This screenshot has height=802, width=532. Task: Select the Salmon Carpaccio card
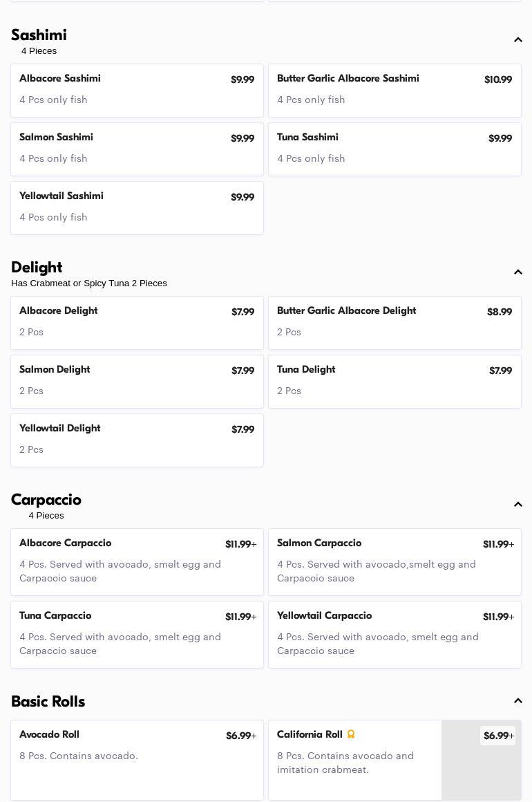pos(395,562)
